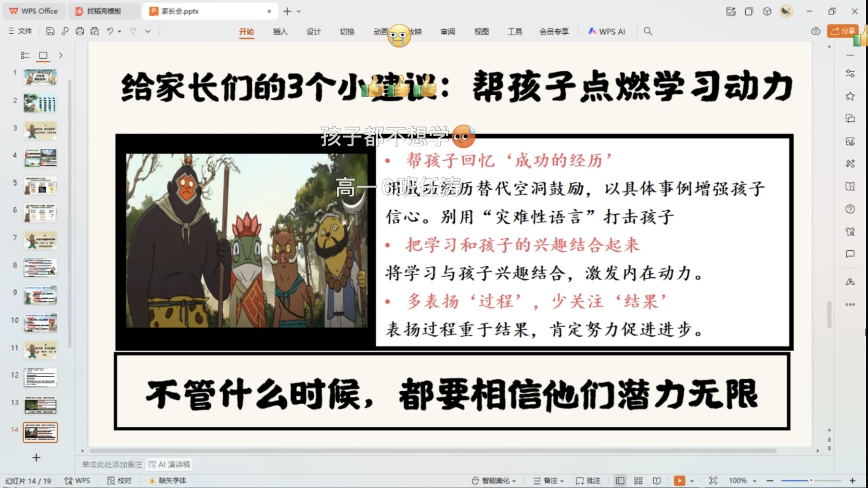
Task: Click the undo arrow icon
Action: (110, 31)
